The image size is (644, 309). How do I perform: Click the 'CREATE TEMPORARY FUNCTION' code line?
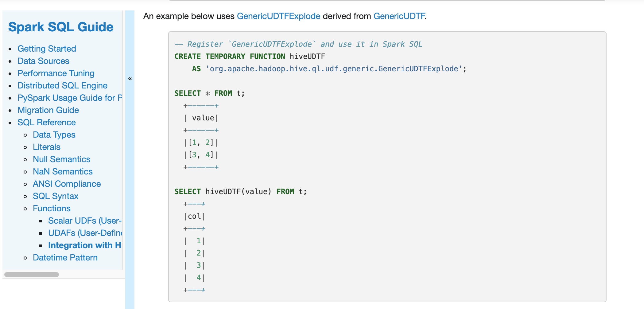[x=250, y=57]
